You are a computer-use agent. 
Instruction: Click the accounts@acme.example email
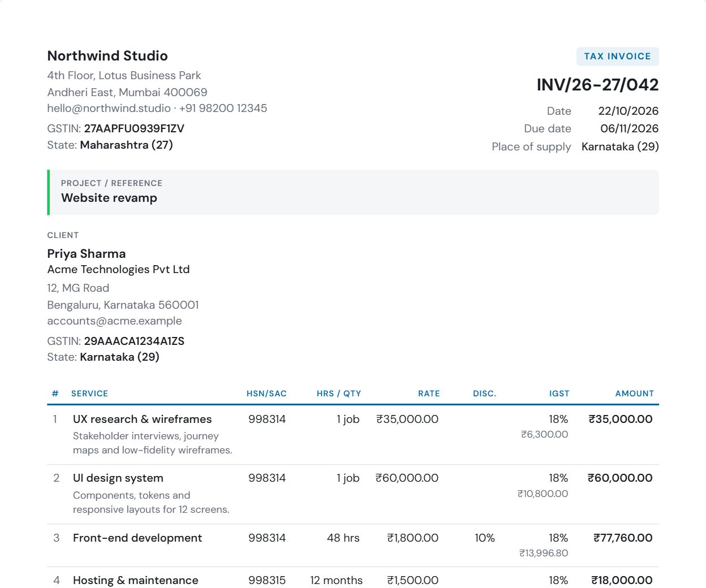[114, 321]
